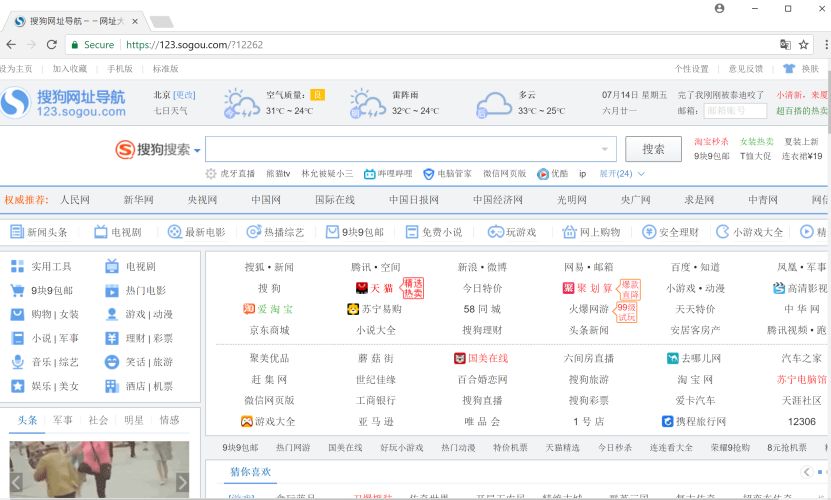Click the 邮箱 account input field
Viewport: 831px width, 500px height.
point(735,111)
